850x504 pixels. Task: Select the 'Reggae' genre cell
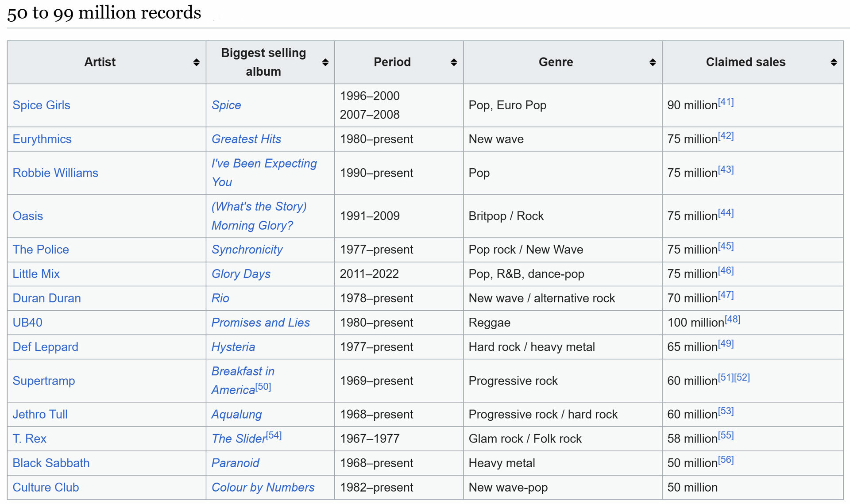(563, 323)
